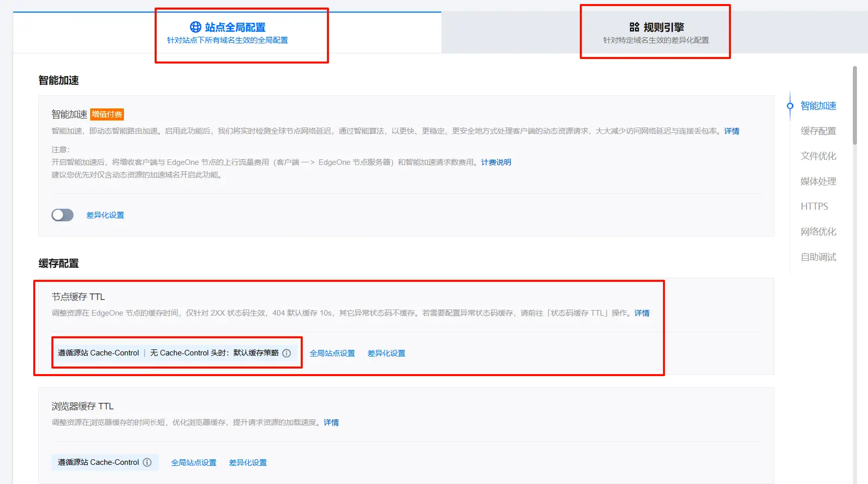Click 全局站点设置 for 浏览器缓存 TTL
Screen dimensions: 868x484
(193, 463)
